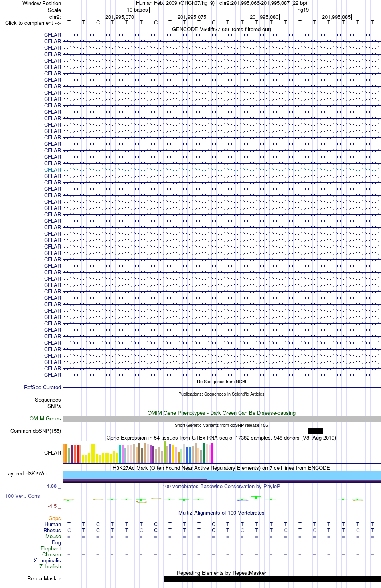
Task: Open the 100 vertebrates Basewise Conservation title
Action: click(x=221, y=486)
